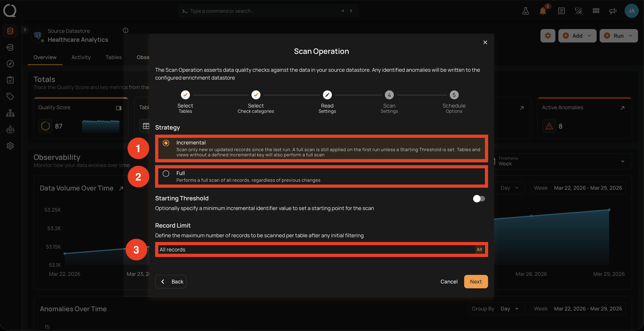
Task: Click the flask labs icon in header
Action: 526,11
